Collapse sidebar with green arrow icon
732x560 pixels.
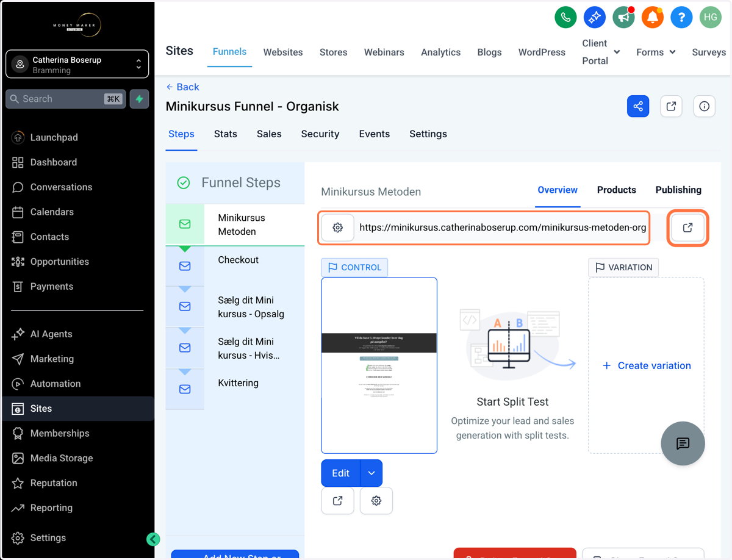pos(153,539)
